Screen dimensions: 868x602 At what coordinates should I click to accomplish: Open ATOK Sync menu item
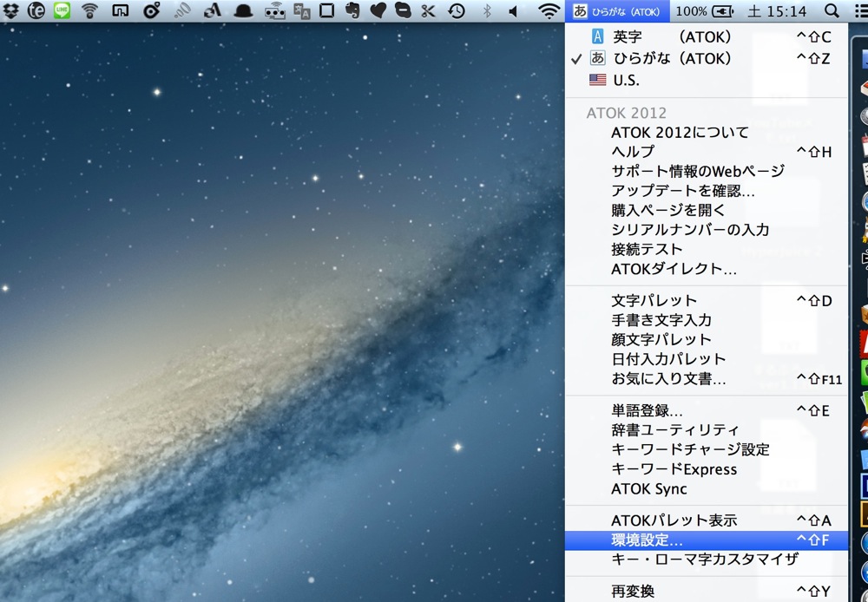coord(707,489)
